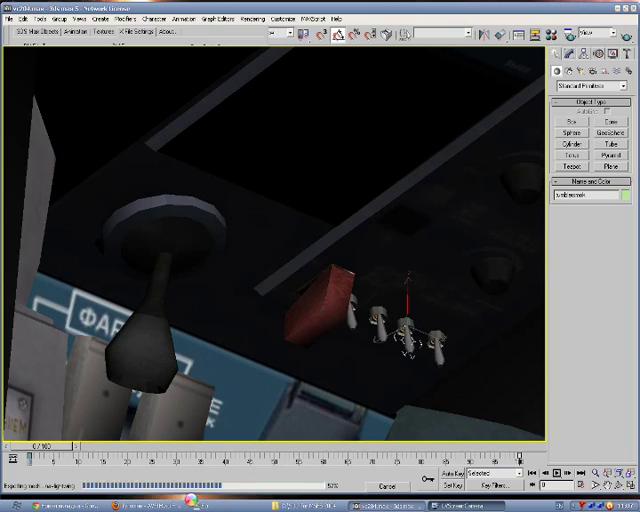Click the Arc Rotate viewport control
Viewport: 640px width, 512px height.
(x=619, y=485)
